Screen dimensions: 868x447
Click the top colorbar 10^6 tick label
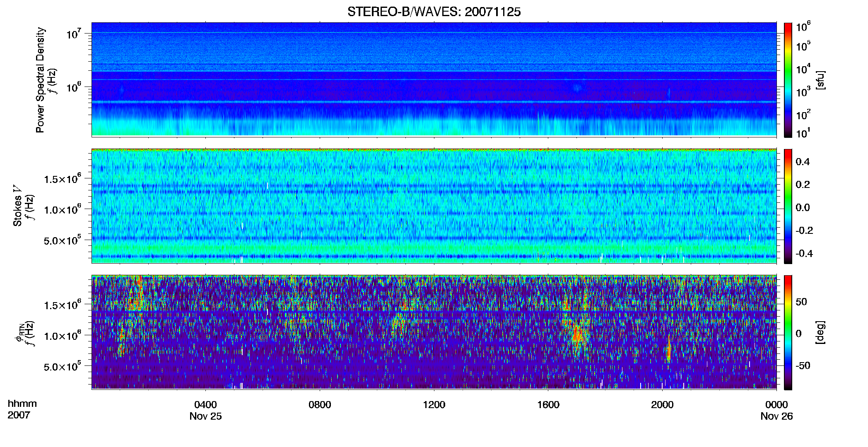click(803, 27)
